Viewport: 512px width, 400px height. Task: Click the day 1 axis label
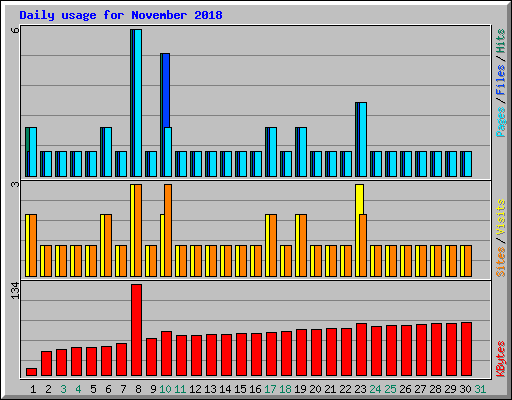pos(33,389)
